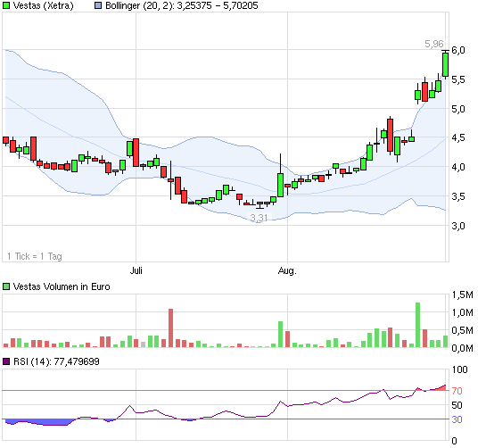Click the 5,0 price axis label
Viewport: 486px width, 448px height.
coord(458,109)
